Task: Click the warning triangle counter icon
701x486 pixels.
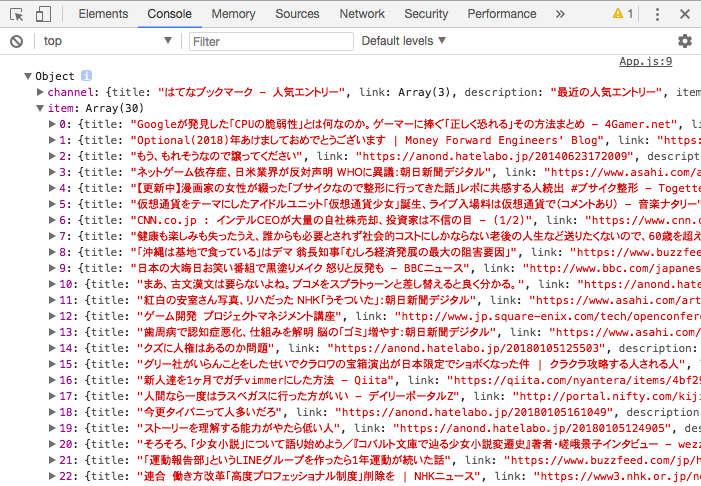Action: tap(623, 14)
